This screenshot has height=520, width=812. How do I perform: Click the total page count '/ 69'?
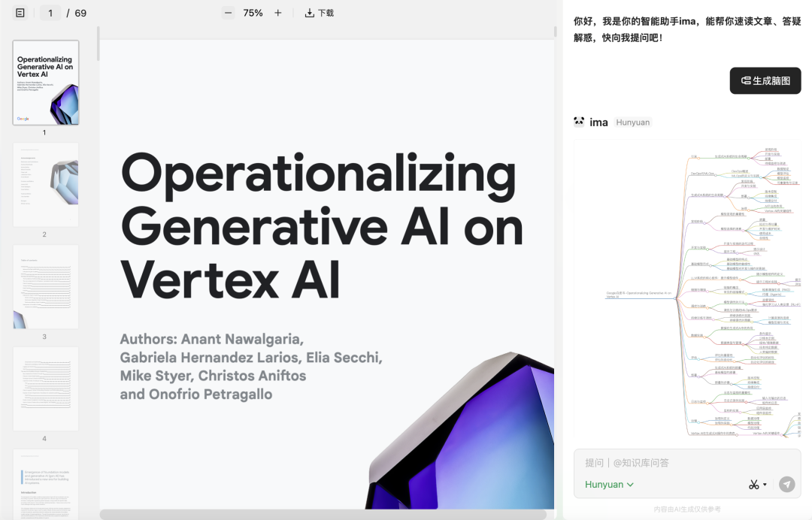[x=77, y=13]
